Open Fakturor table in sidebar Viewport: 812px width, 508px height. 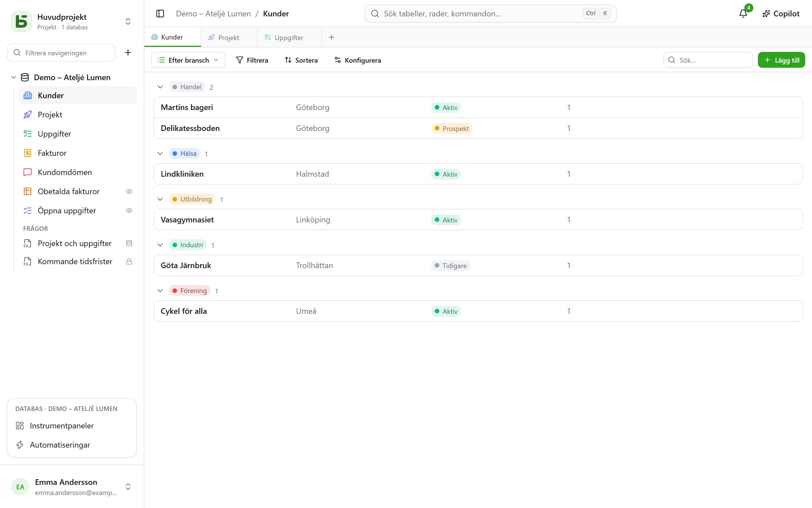pos(78,153)
